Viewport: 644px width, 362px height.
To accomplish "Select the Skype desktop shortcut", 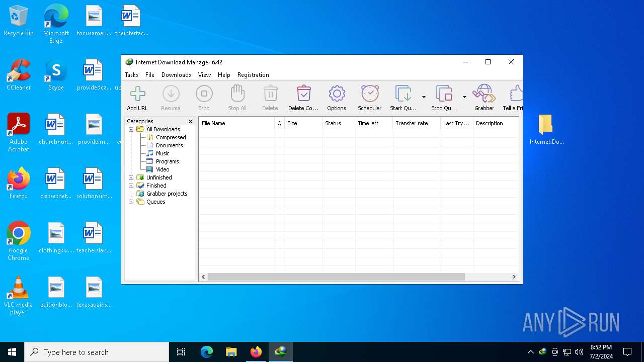I will pyautogui.click(x=56, y=74).
